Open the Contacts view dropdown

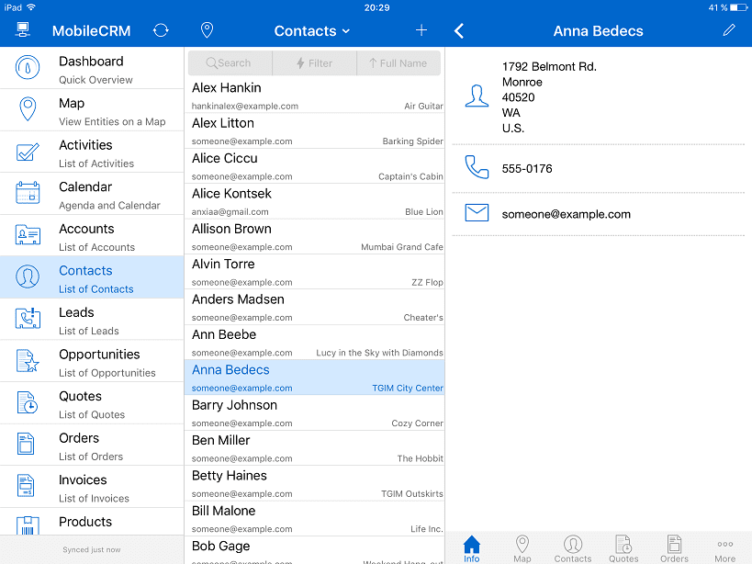tap(312, 31)
